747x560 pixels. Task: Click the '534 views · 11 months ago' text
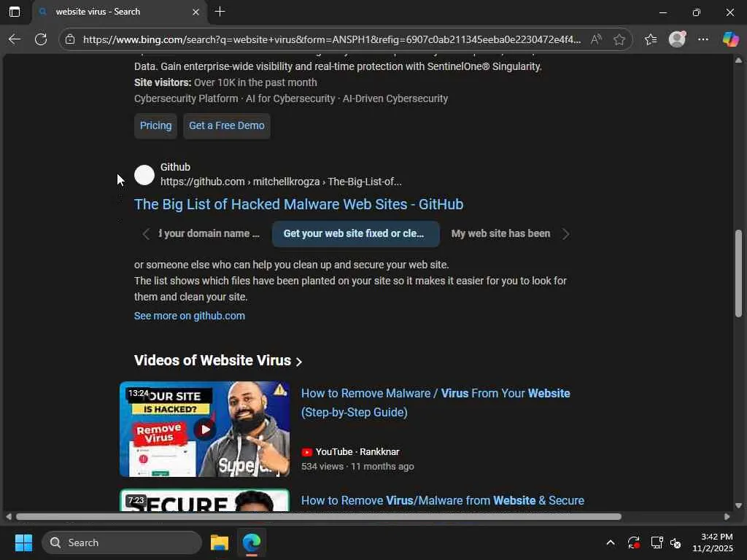357,467
